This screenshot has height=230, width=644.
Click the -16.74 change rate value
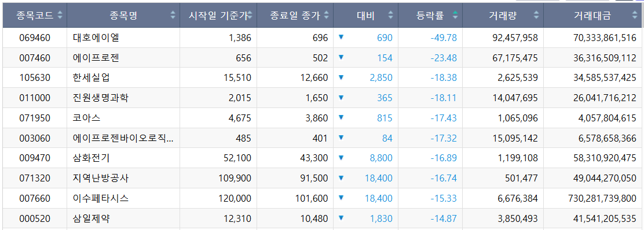point(444,179)
